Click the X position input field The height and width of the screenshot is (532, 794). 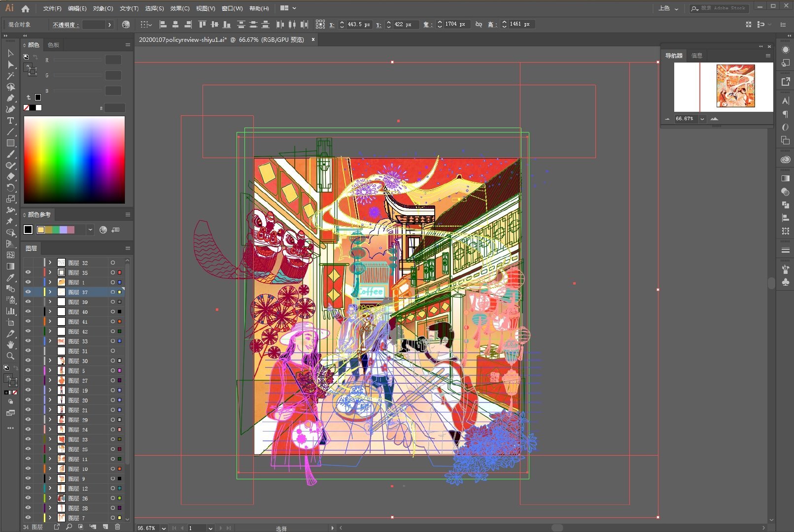click(358, 24)
